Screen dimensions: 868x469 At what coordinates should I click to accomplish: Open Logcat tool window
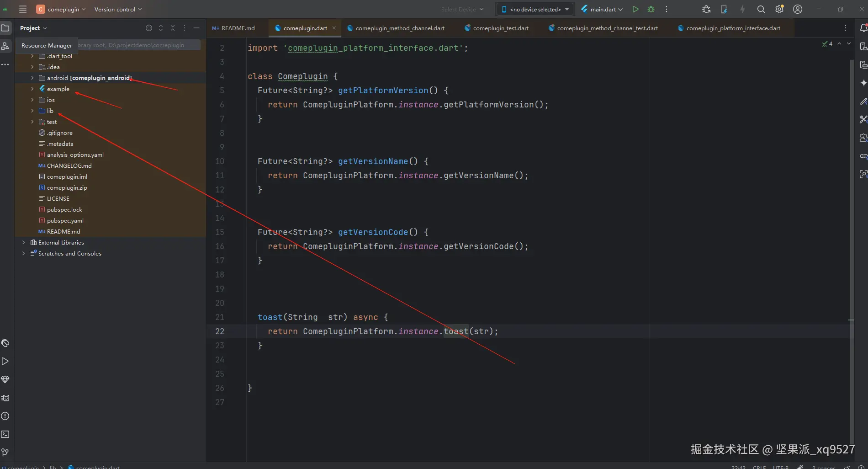(x=5, y=398)
